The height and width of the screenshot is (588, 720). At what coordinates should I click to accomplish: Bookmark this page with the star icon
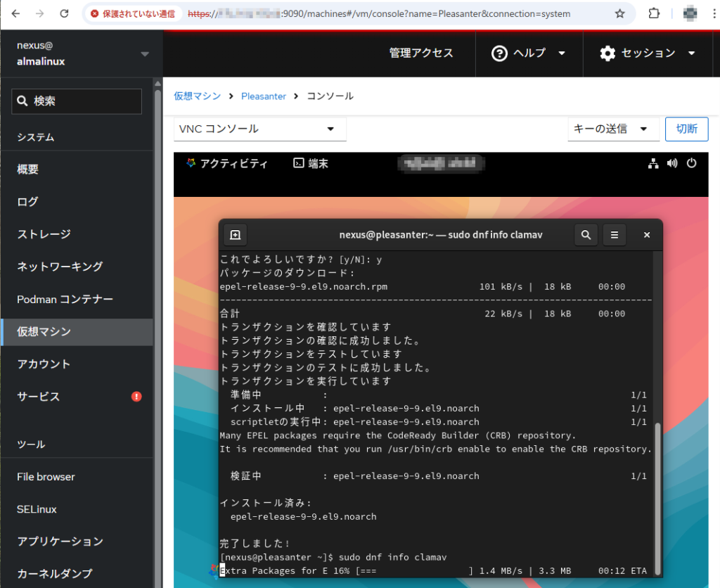coord(619,13)
